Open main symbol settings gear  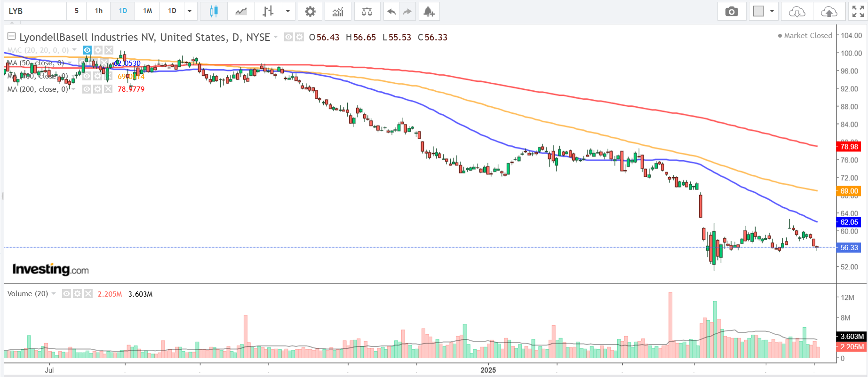299,37
